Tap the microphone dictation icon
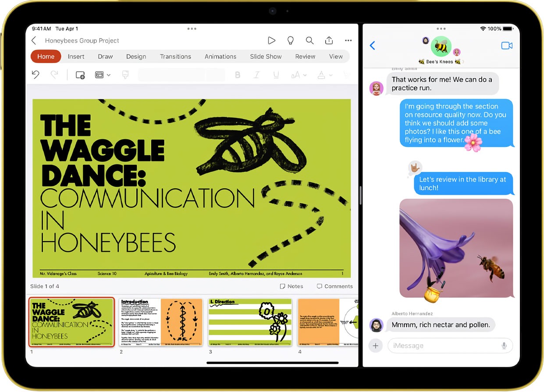544x392 pixels. (504, 346)
